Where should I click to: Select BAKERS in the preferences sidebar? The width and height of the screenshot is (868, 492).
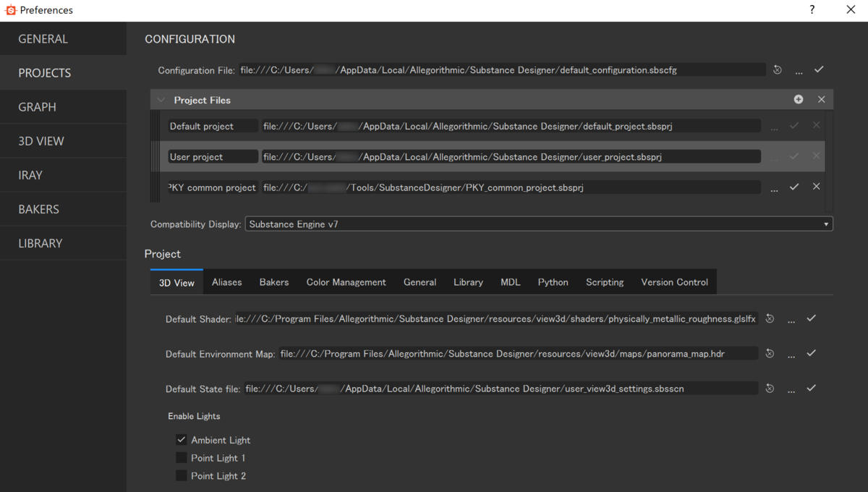click(x=63, y=209)
